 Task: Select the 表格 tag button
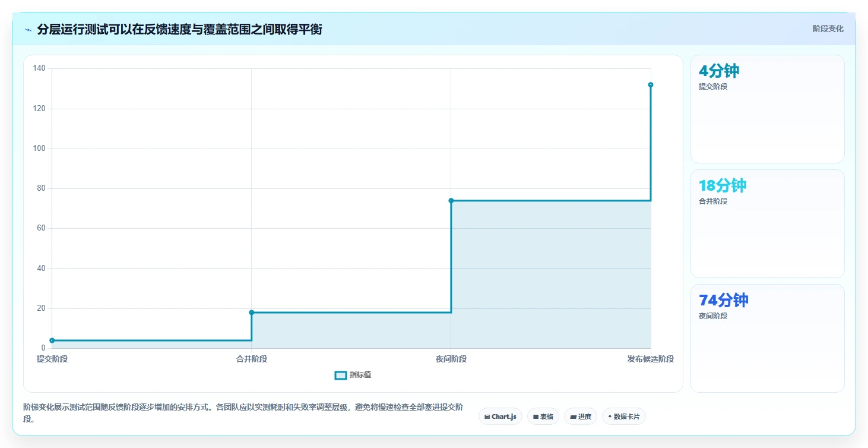[543, 417]
